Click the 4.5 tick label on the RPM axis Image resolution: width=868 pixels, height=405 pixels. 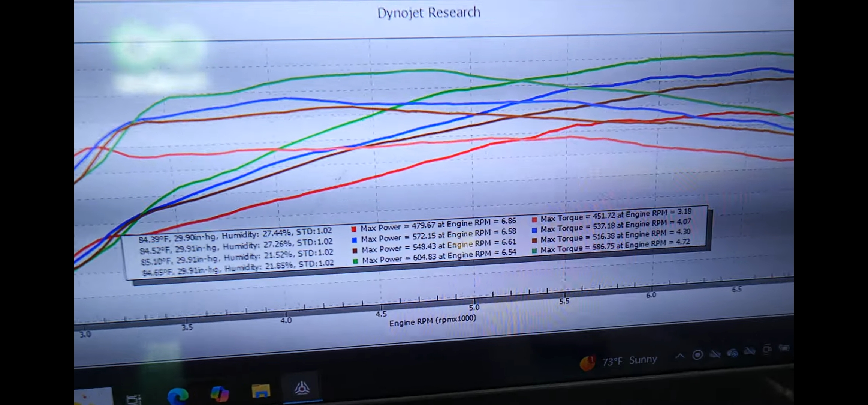coord(381,314)
